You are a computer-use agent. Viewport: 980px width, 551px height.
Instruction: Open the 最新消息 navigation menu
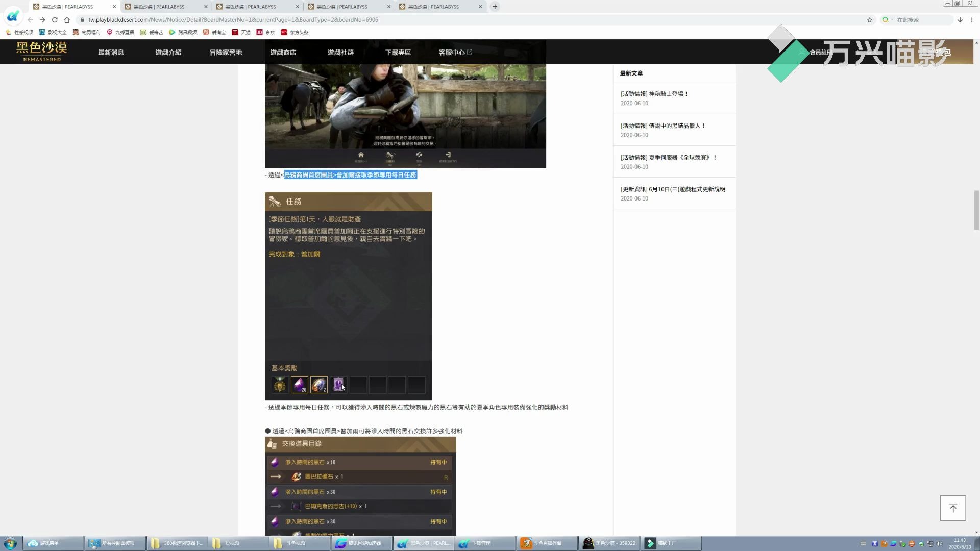[111, 52]
